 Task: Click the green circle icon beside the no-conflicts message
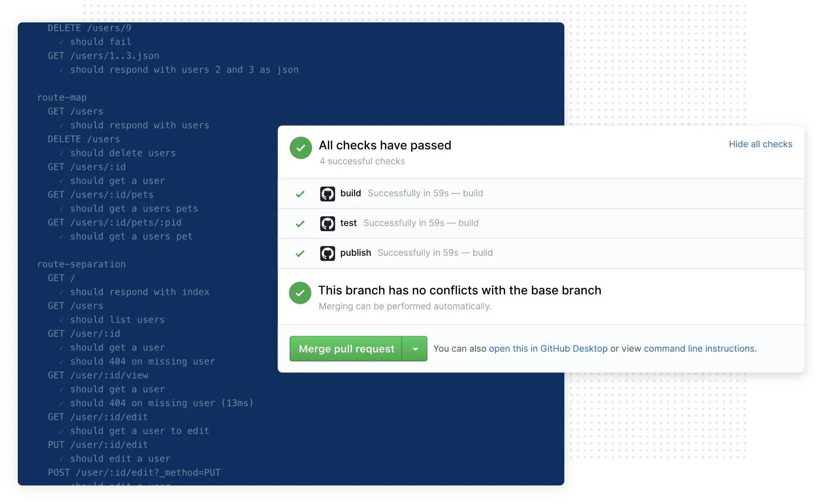(x=301, y=293)
